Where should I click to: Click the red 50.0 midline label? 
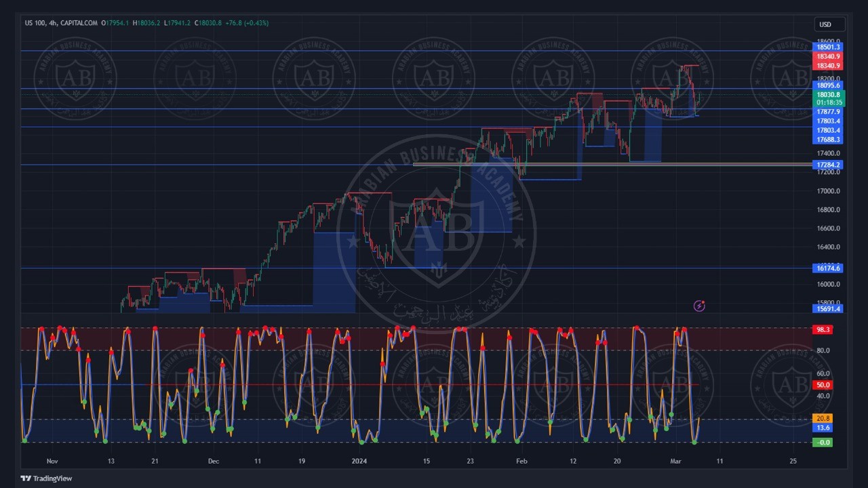tap(823, 385)
